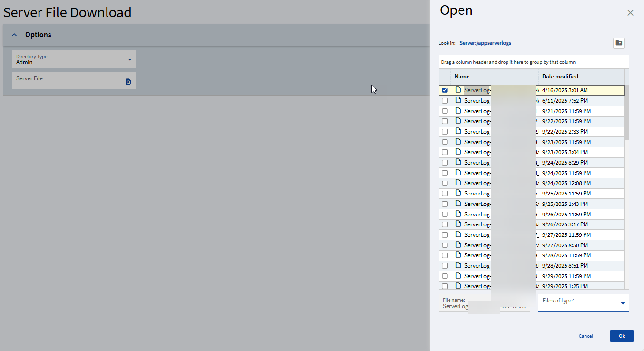The width and height of the screenshot is (644, 351).
Task: Uncheck the log modified 4/16/2025 3:01 AM
Action: tap(445, 90)
